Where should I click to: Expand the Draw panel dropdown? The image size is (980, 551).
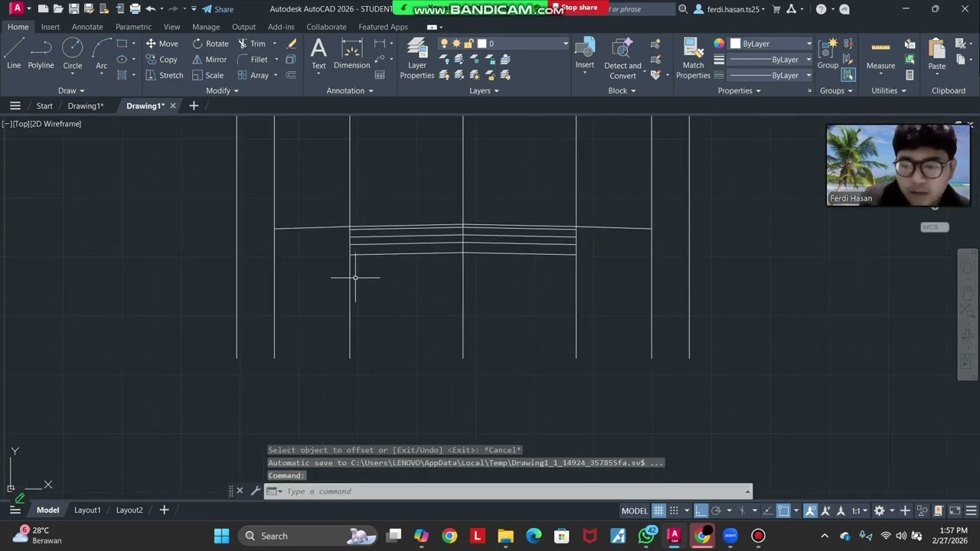click(72, 90)
